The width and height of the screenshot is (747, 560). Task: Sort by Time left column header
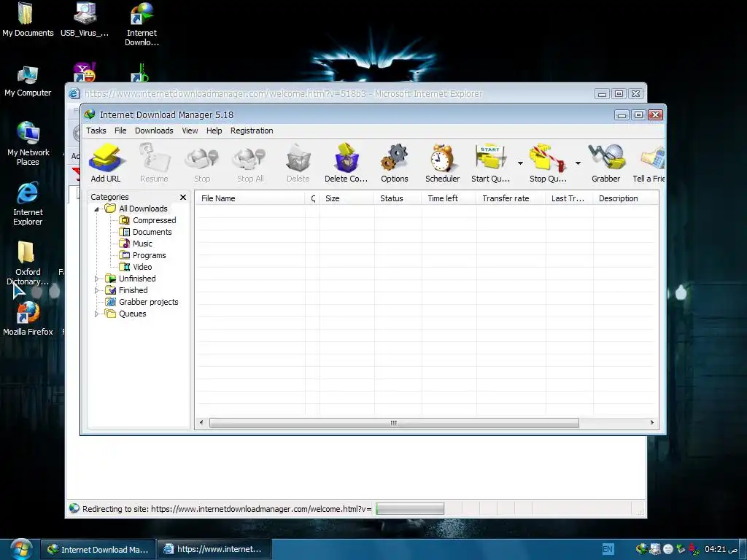pyautogui.click(x=449, y=198)
